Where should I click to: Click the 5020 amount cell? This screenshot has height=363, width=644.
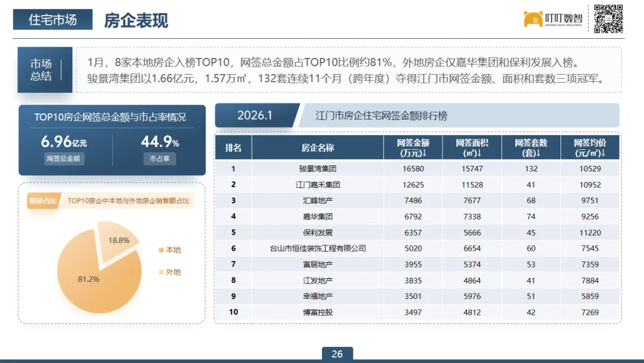(413, 248)
